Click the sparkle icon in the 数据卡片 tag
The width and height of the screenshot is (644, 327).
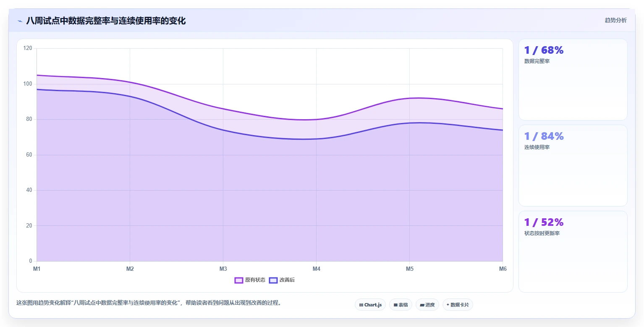(448, 305)
